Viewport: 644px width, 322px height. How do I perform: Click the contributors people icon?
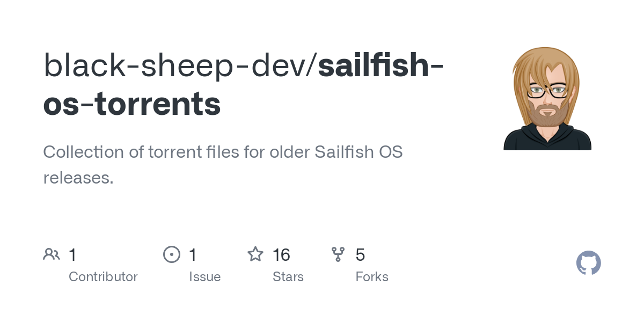point(52,254)
